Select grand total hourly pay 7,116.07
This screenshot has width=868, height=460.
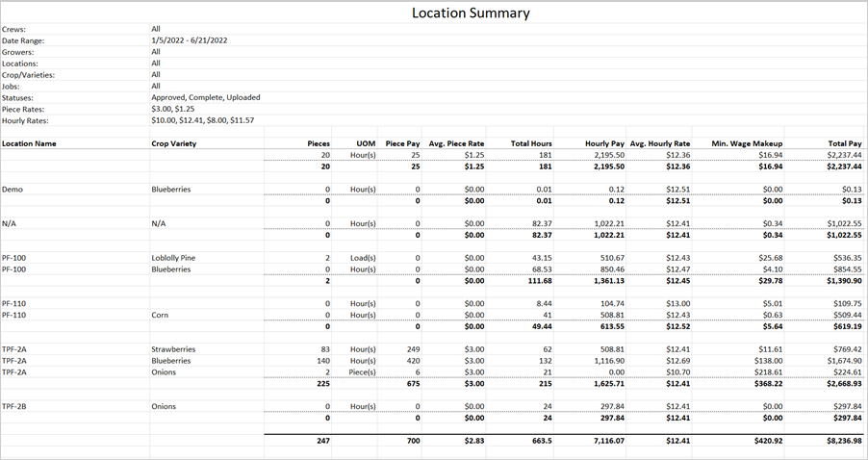coord(608,441)
